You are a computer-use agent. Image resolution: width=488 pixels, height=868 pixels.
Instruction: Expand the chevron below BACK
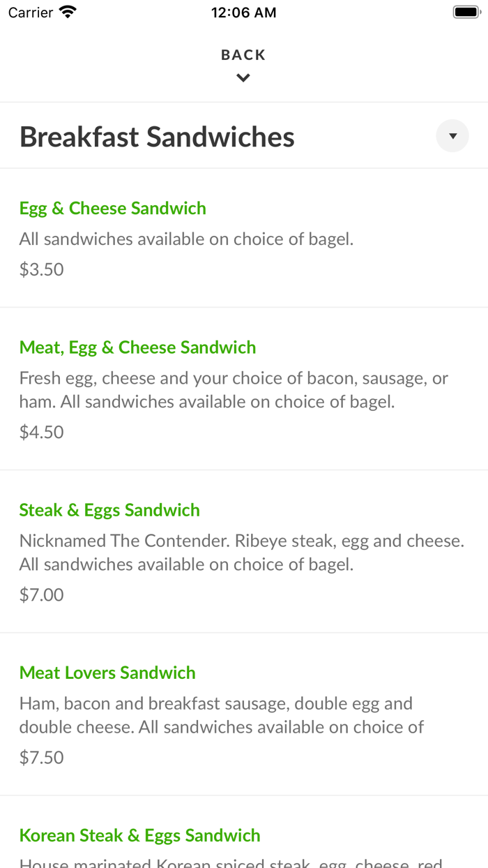243,77
